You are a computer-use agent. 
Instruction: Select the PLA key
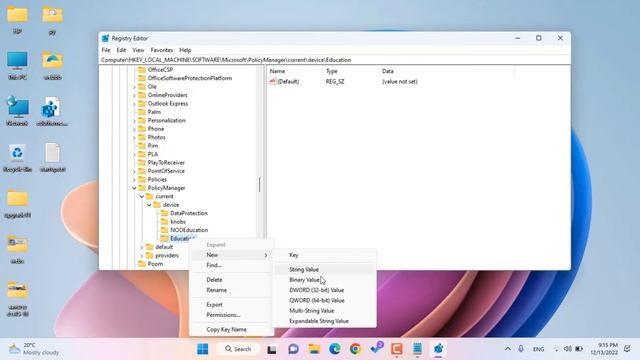click(153, 154)
